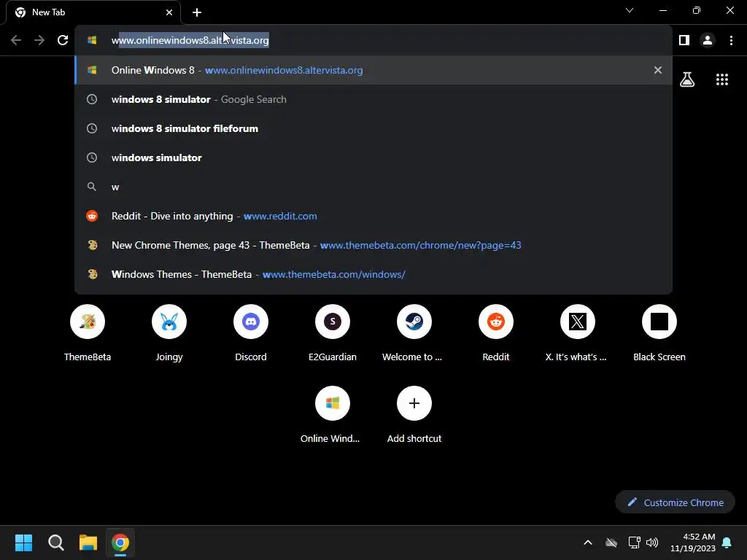
Task: Open Windows Themes - ThemeBeta suggestion
Action: (x=373, y=274)
